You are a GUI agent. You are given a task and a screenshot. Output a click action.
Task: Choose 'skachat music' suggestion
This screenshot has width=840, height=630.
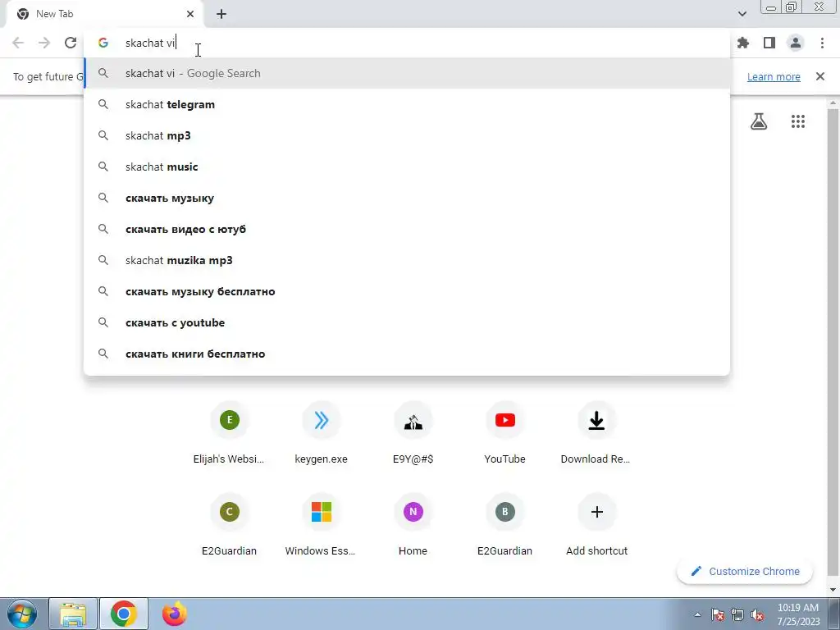pos(407,167)
